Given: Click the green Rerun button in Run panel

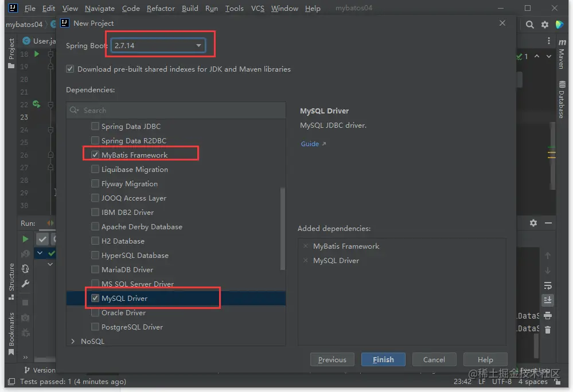Looking at the screenshot, I should (25, 239).
